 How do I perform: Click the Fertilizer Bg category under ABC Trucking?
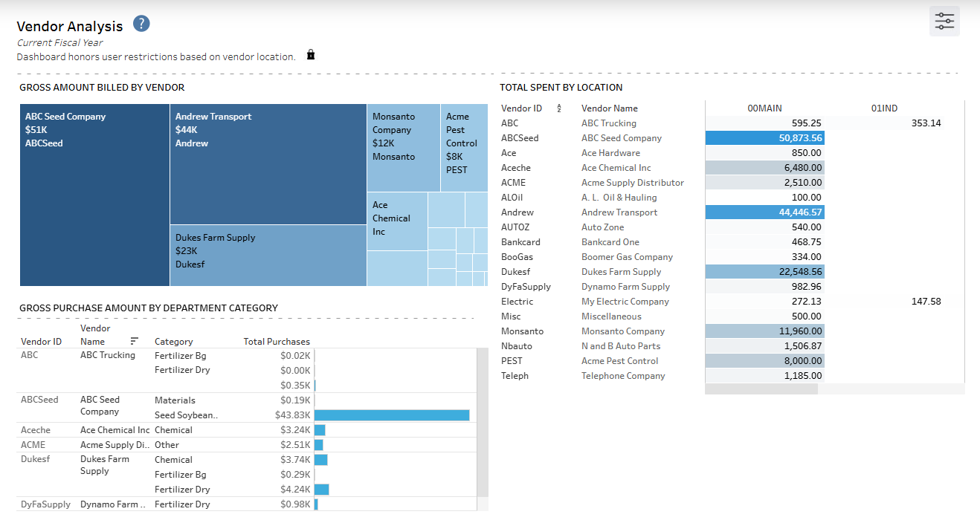(181, 356)
